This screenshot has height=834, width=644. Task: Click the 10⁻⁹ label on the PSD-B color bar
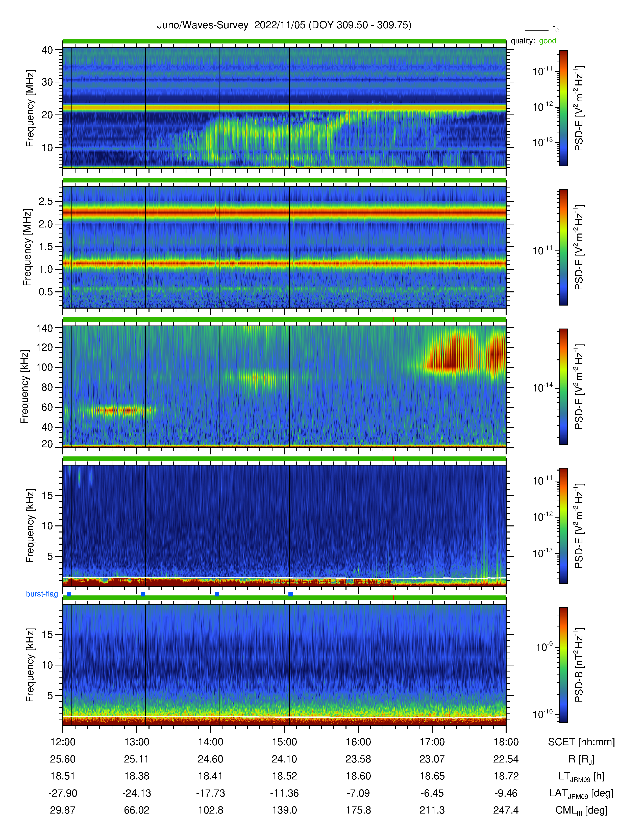(544, 647)
